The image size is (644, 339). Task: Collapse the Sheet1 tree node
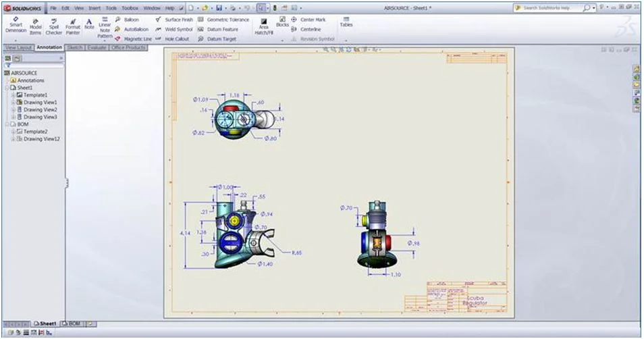[x=7, y=88]
